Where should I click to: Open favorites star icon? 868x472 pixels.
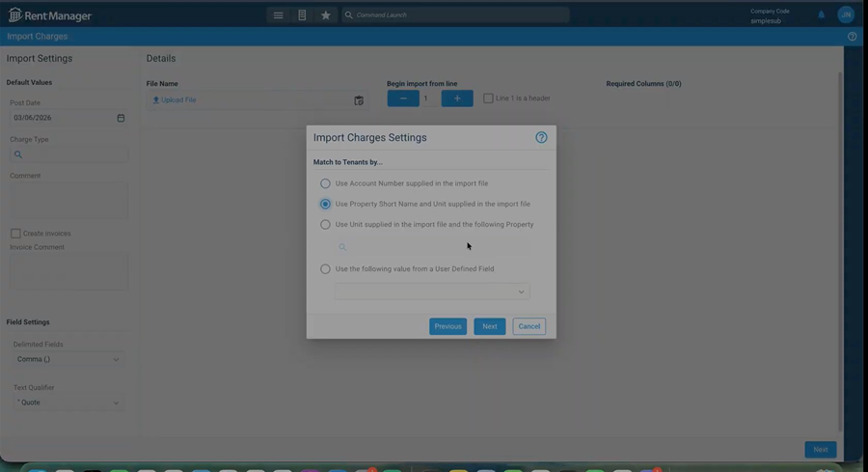[326, 15]
